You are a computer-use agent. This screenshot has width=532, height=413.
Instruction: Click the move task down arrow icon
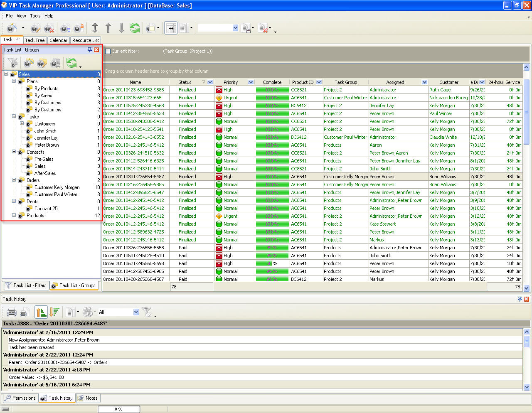pos(121,28)
